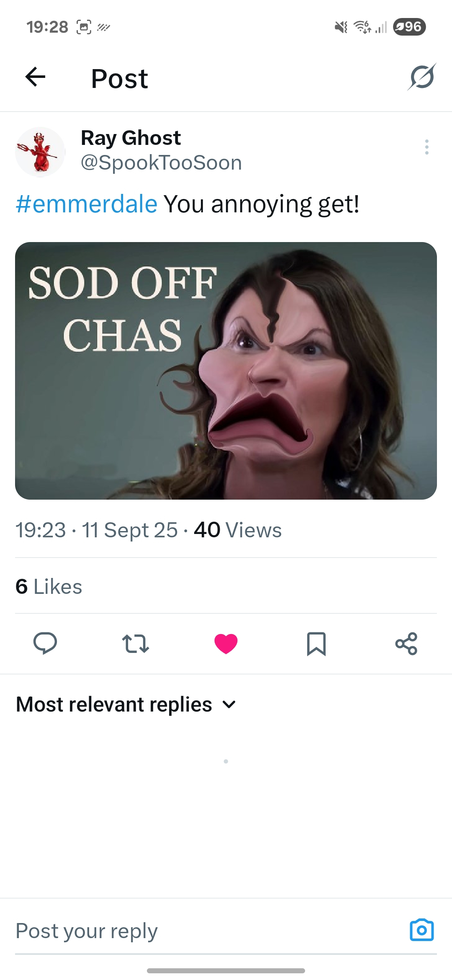Go back using the arrow icon
Screen dimensions: 452x980
tap(35, 77)
